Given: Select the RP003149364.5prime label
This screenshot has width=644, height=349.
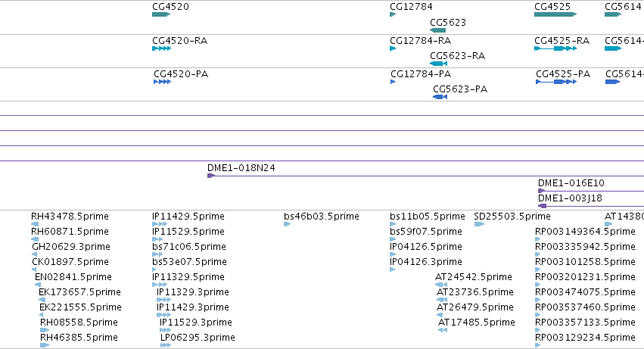Looking at the screenshot, I should click(x=585, y=232).
